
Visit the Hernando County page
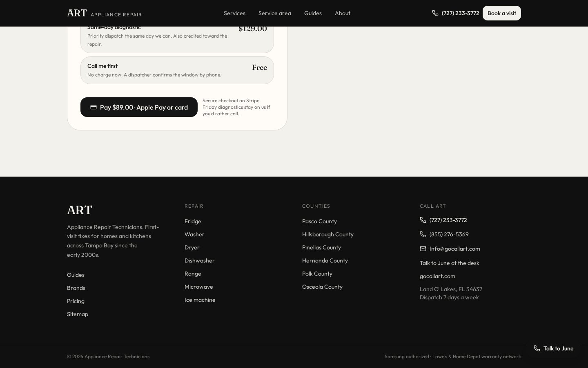coord(325,260)
